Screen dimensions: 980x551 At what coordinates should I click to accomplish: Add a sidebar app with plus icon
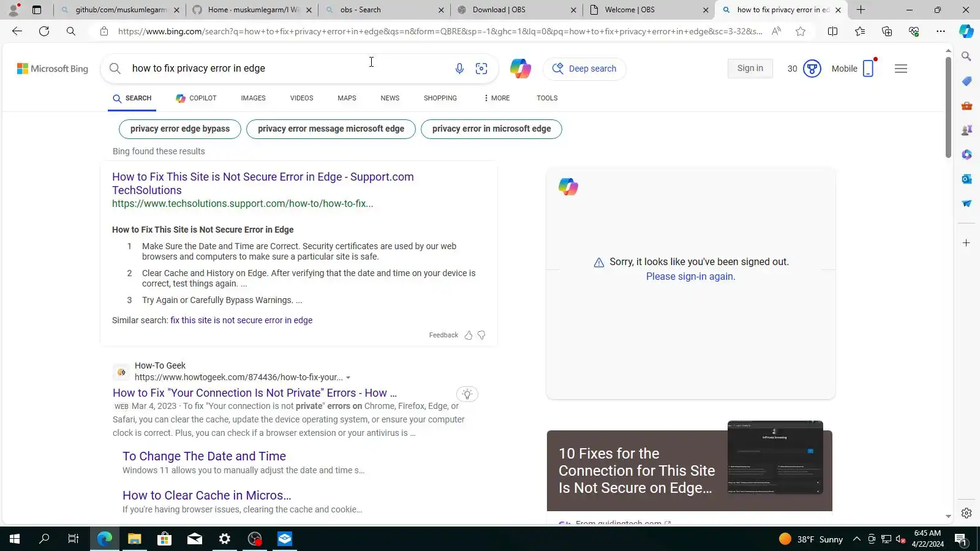coord(967,243)
